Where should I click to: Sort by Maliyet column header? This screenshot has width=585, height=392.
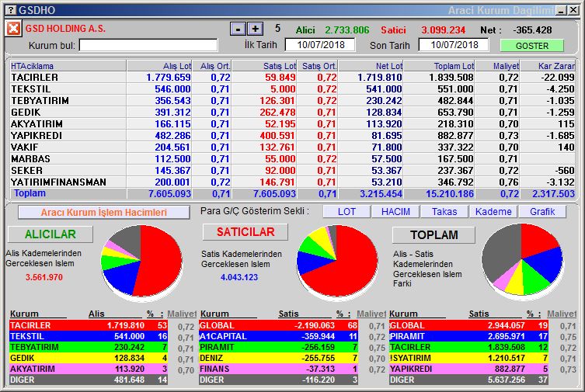497,66
